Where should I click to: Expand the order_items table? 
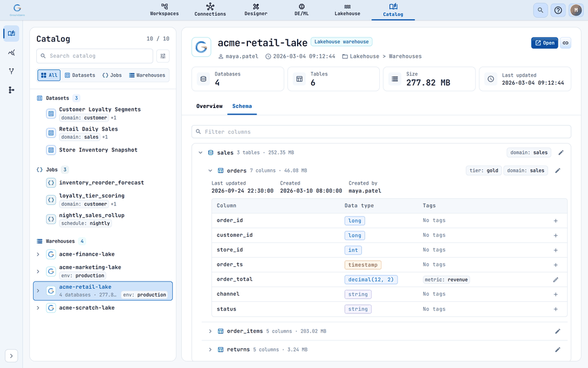pyautogui.click(x=210, y=331)
